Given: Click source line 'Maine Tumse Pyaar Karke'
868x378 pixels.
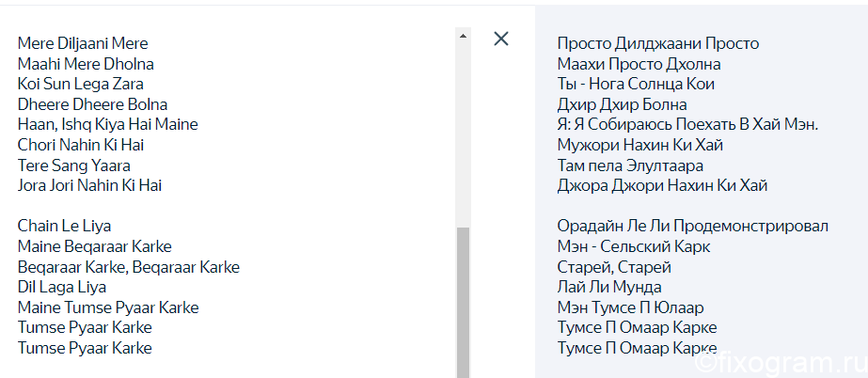Looking at the screenshot, I should (x=108, y=307).
